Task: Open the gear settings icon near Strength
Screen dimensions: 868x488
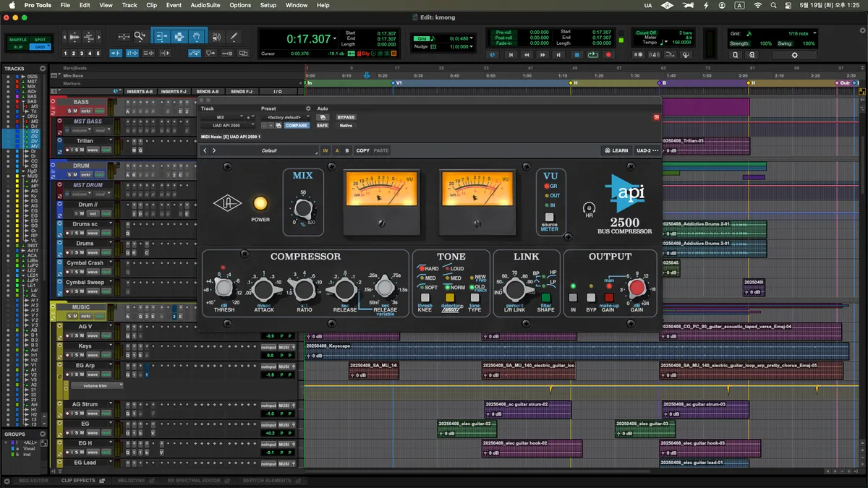Action: tap(794, 55)
